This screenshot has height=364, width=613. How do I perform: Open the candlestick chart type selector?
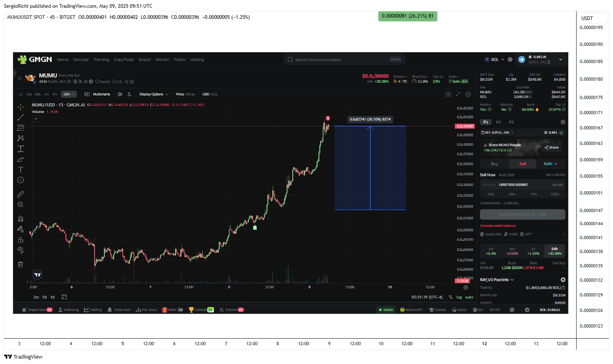(x=120, y=94)
